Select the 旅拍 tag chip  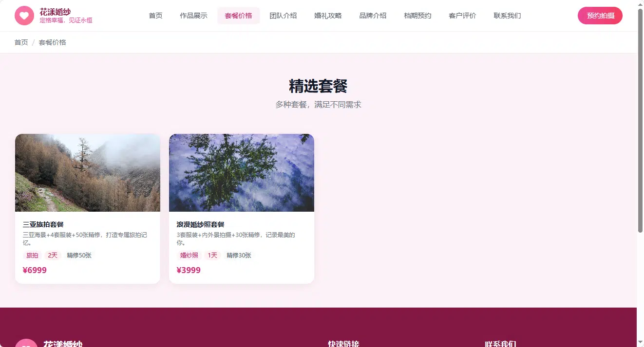click(32, 255)
